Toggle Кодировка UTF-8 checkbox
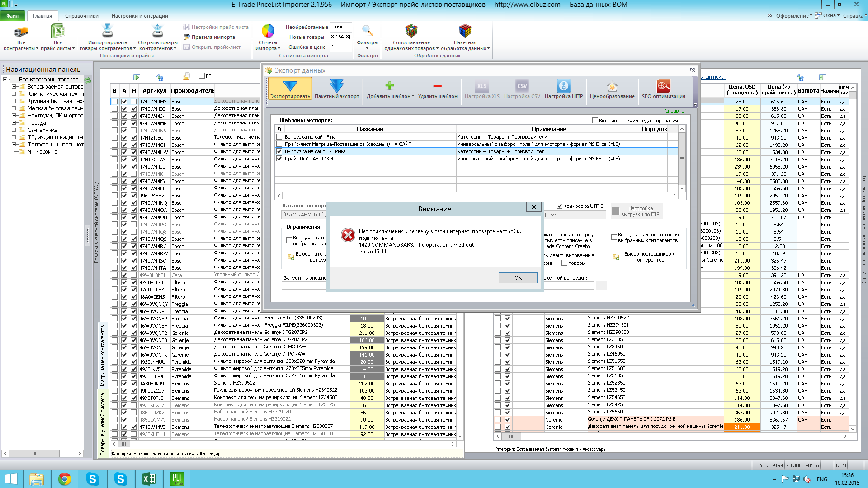Image resolution: width=868 pixels, height=488 pixels. point(559,206)
